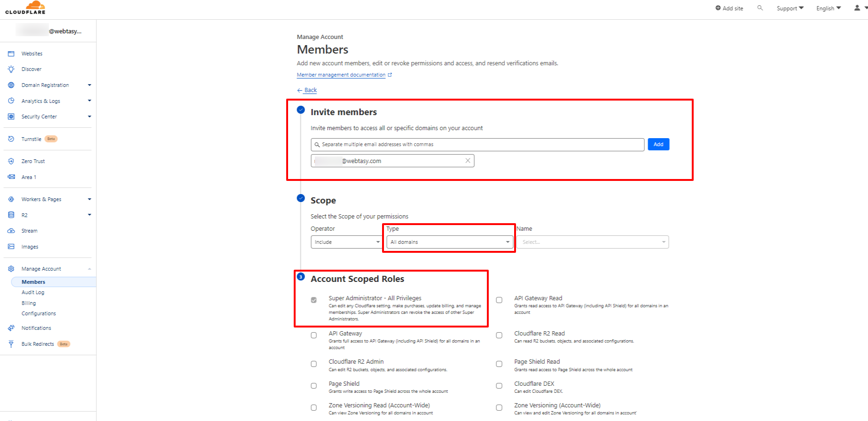The height and width of the screenshot is (421, 868).
Task: Click the Workers & Pages icon
Action: coord(11,199)
